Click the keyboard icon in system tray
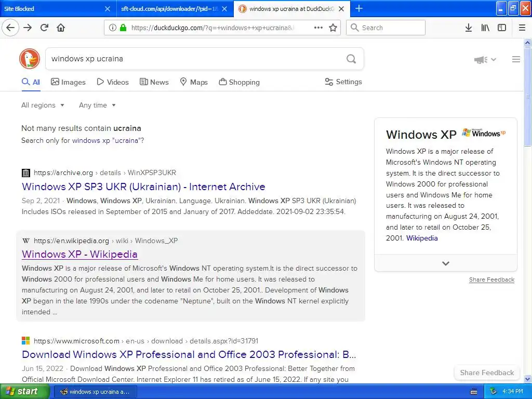The image size is (532, 399). coord(474,392)
